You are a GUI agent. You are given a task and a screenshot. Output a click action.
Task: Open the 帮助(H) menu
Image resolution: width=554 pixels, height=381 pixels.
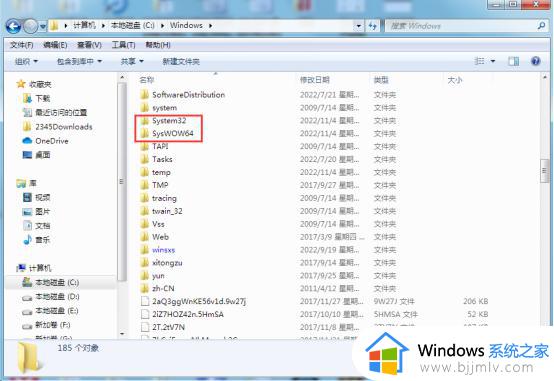coord(158,45)
